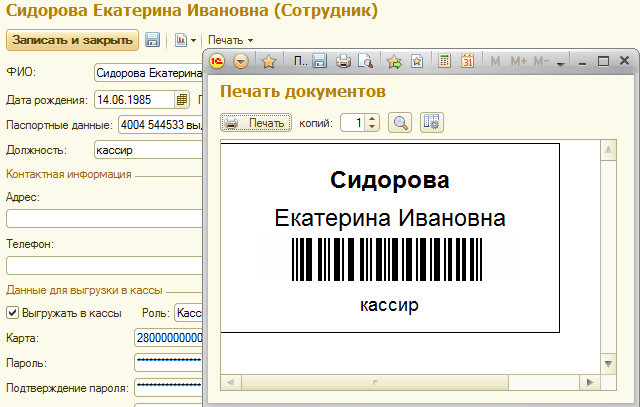
Task: Click the Подтверждение пароля field
Action: 169,388
